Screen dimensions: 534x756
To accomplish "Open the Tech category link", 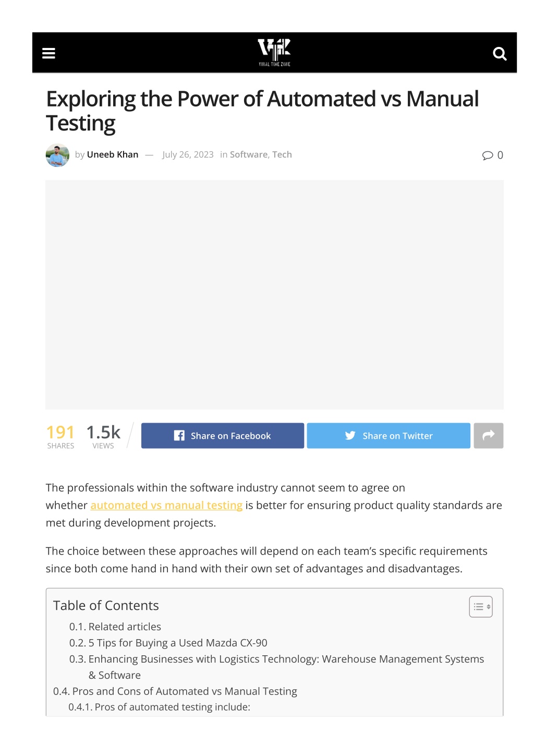I will 282,154.
